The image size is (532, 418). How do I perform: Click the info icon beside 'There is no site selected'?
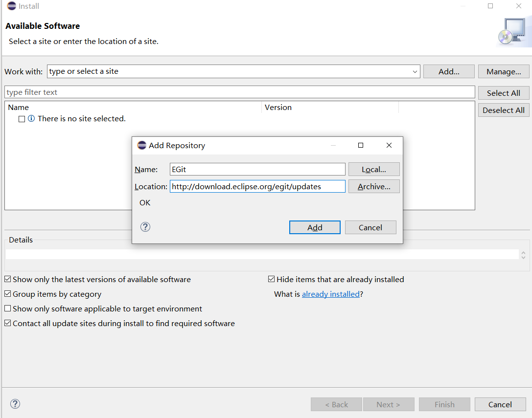[31, 118]
